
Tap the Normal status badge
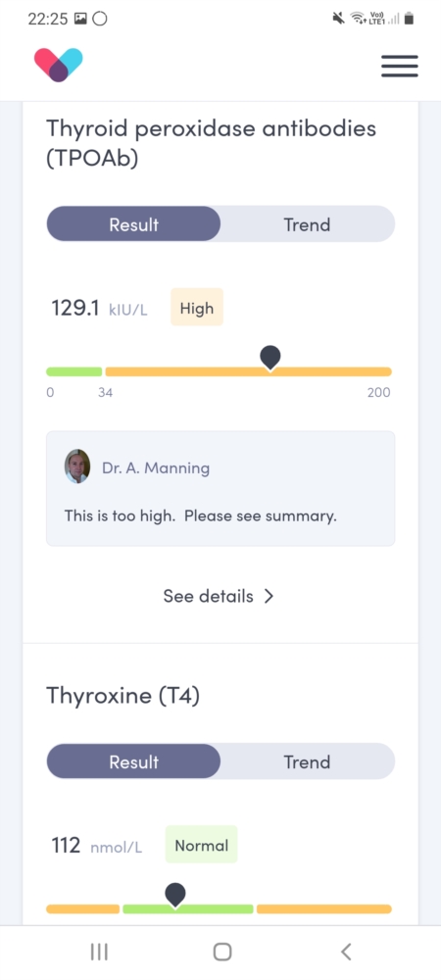pos(201,845)
